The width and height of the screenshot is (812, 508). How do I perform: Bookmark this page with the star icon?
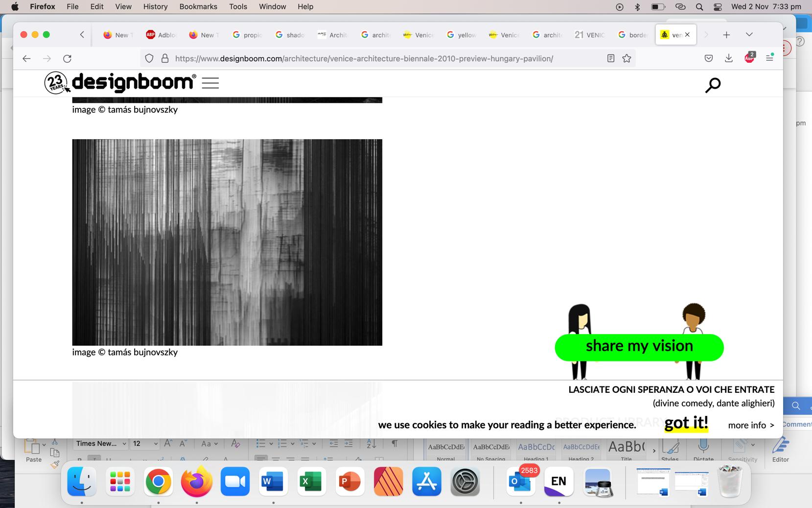[626, 58]
